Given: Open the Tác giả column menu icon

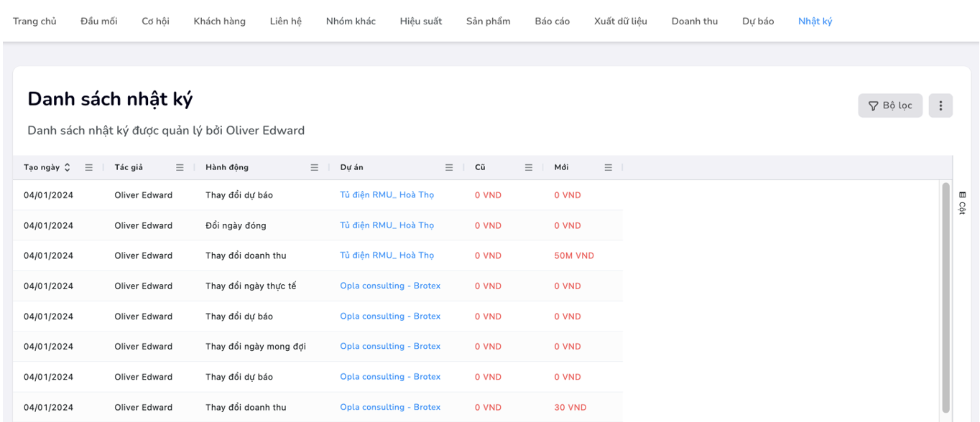Looking at the screenshot, I should [180, 167].
